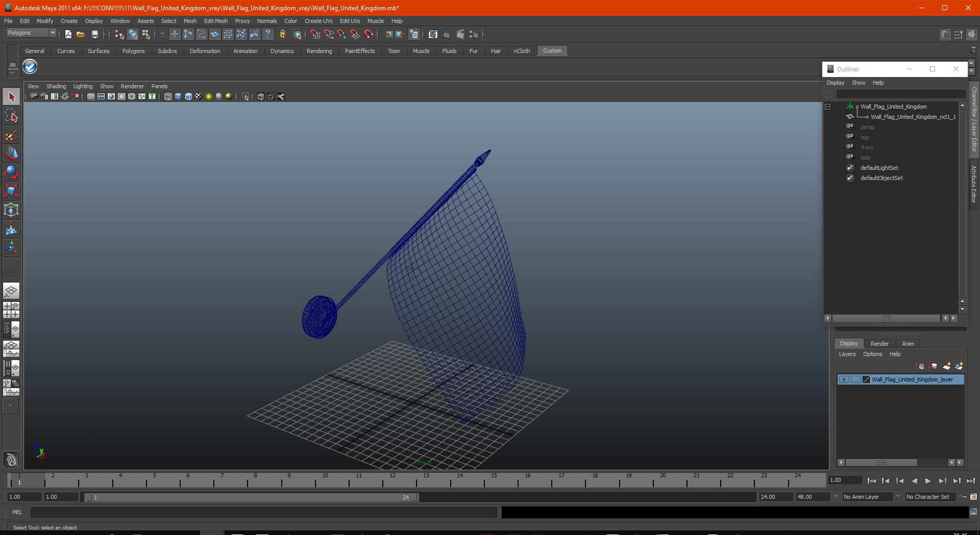This screenshot has width=980, height=535.
Task: Click the MEL command input field
Action: pyautogui.click(x=264, y=512)
